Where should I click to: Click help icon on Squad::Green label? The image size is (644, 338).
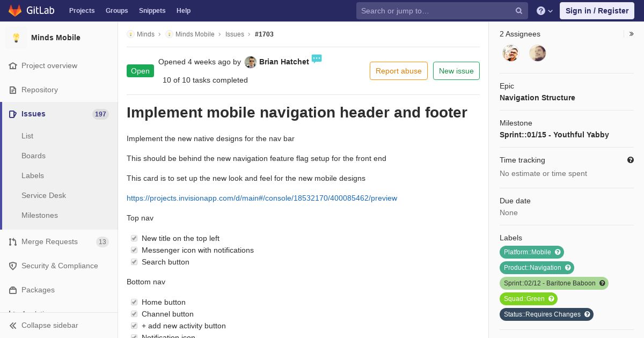pos(551,299)
